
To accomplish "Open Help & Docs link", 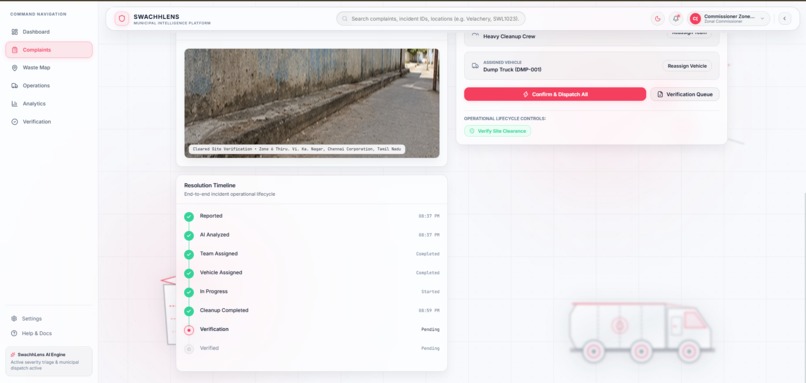I will (49, 333).
